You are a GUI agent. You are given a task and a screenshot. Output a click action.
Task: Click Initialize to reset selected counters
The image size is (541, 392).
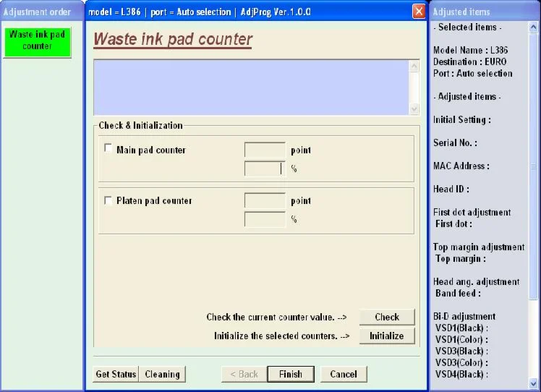pyautogui.click(x=387, y=336)
